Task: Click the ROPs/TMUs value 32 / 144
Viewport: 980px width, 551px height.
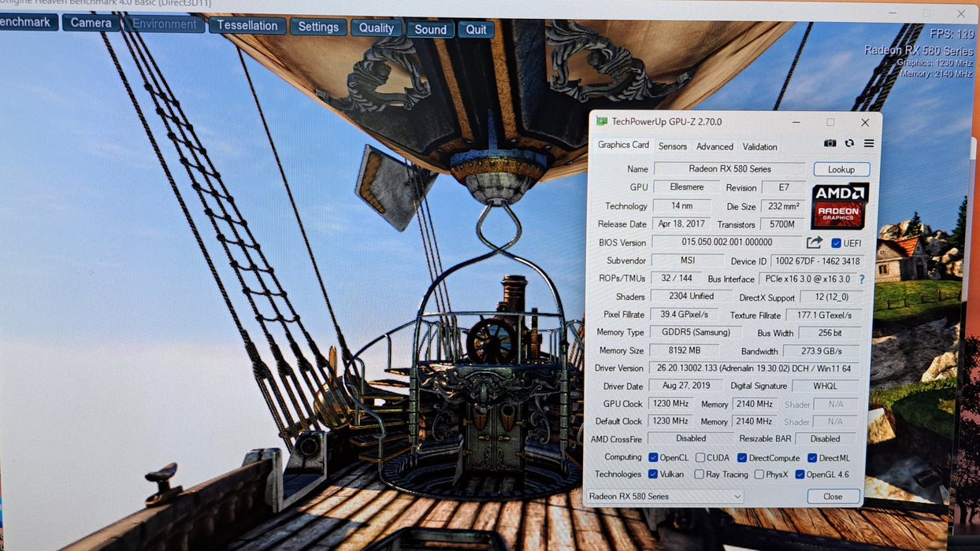Action: 676,278
